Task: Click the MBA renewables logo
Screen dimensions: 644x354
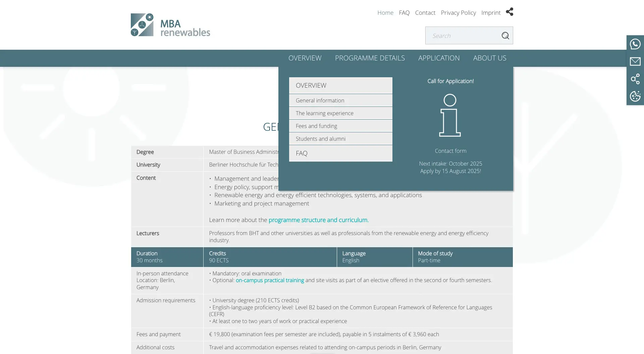Action: 170,25
